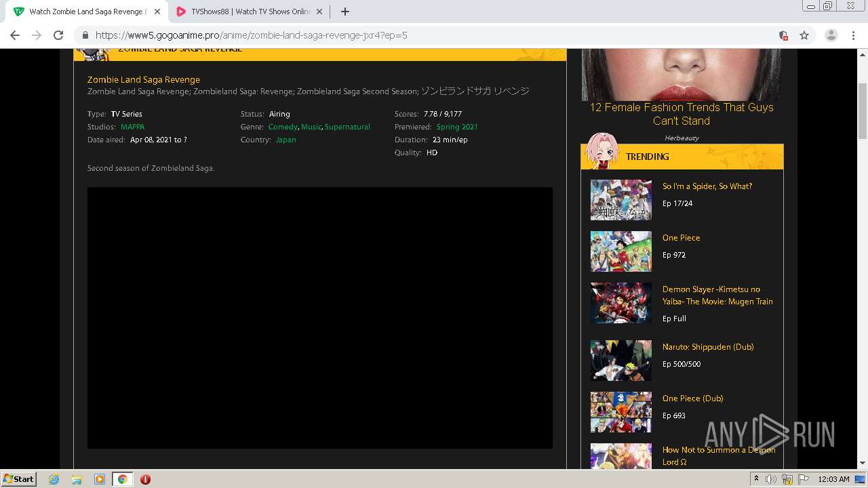Screen dimensions: 868x488
Task: Open the Action Center flag icon
Action: click(804, 479)
